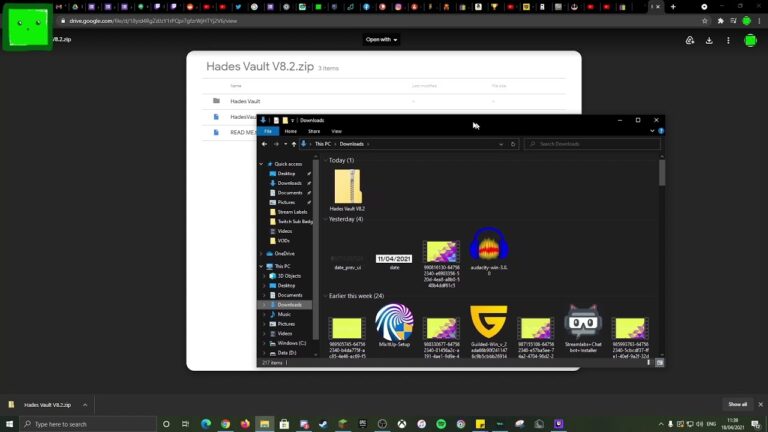Open the Share ribbon tab
768x432 pixels.
point(314,131)
